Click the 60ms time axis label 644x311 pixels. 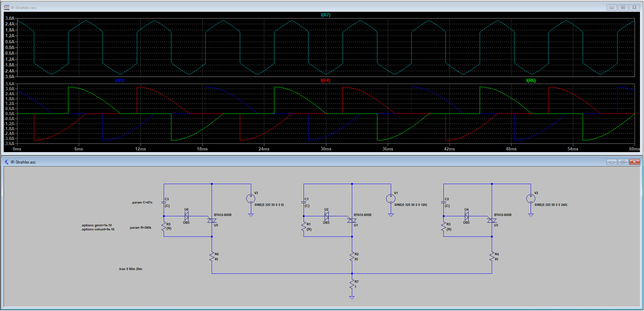pos(634,149)
